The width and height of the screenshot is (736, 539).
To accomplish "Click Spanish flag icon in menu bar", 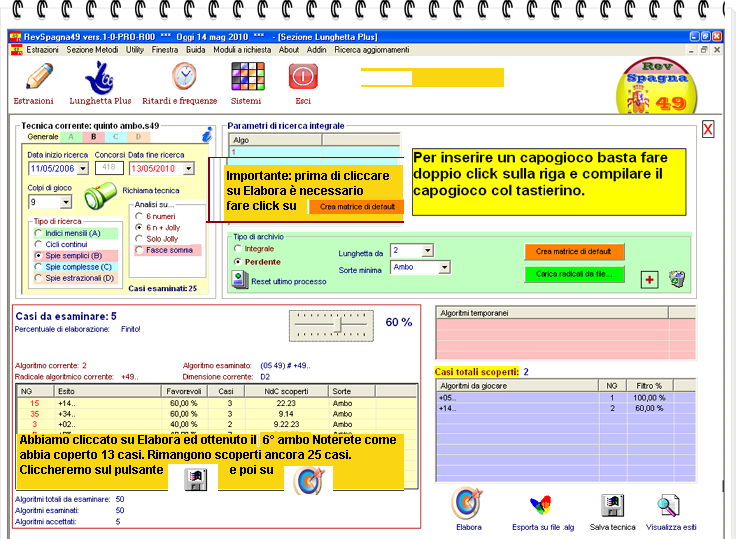I will pos(16,50).
